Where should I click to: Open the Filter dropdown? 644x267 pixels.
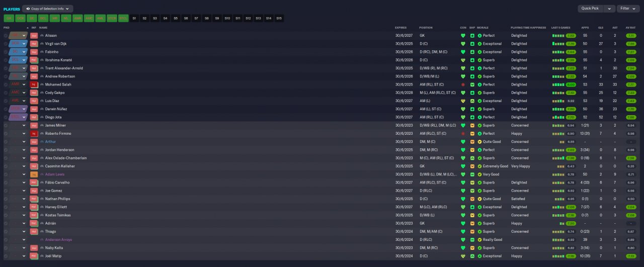(x=628, y=9)
